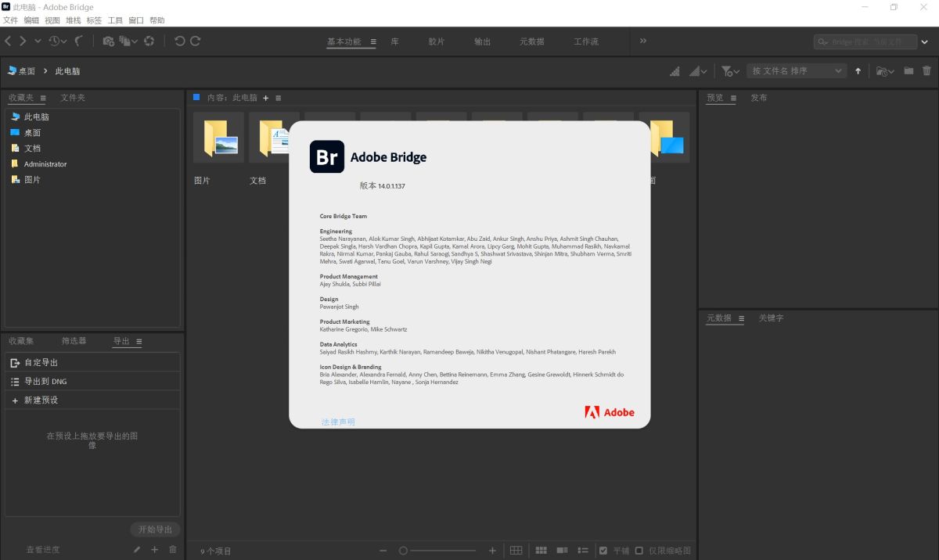The image size is (939, 560).
Task: Open the 收藏夹 panel options menu
Action: pyautogui.click(x=43, y=99)
